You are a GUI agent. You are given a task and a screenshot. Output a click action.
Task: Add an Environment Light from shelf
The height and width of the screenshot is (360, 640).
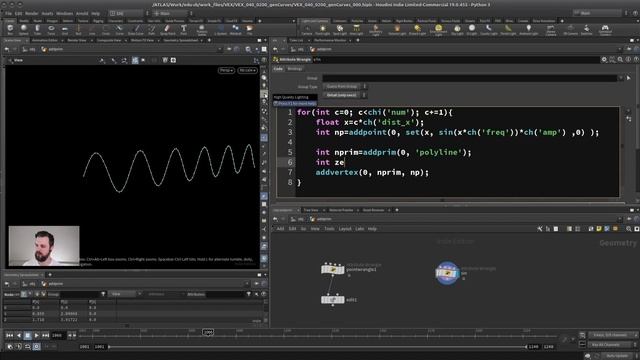pos(438,29)
